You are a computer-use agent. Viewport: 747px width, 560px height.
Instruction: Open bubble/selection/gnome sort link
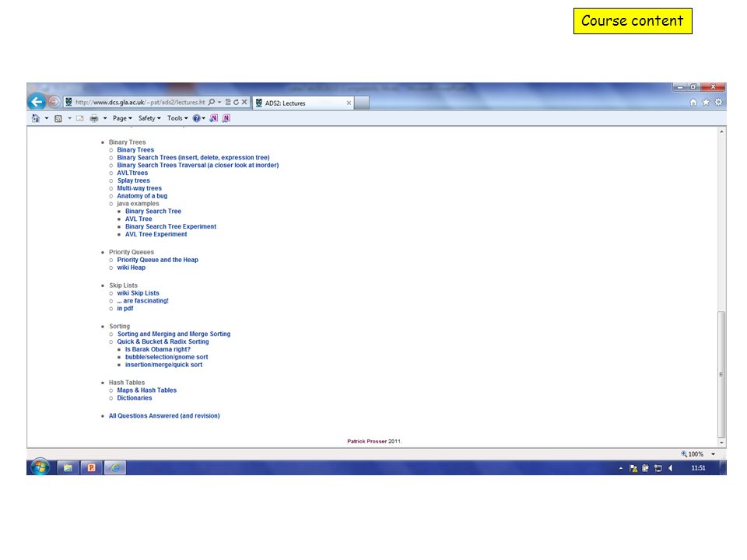click(x=167, y=357)
